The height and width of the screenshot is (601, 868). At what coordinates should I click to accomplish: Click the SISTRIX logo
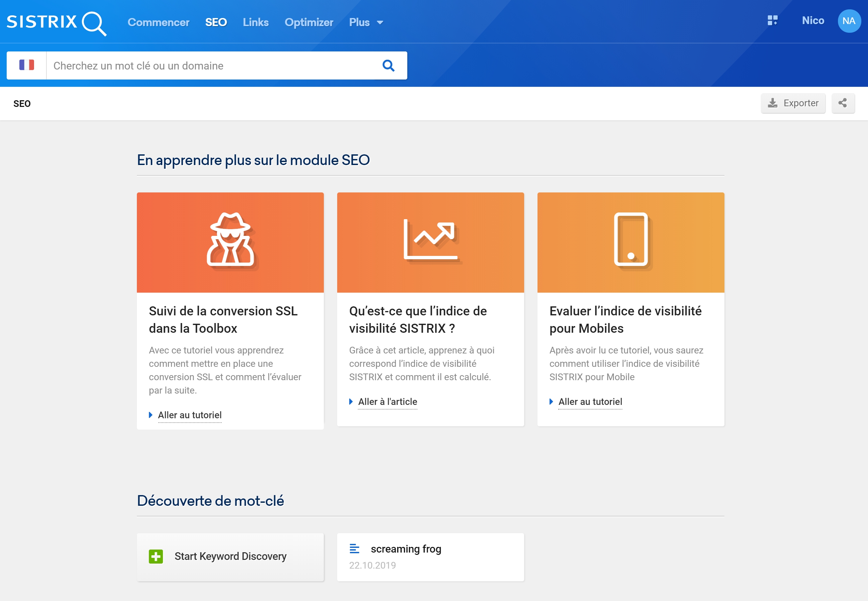pyautogui.click(x=56, y=23)
